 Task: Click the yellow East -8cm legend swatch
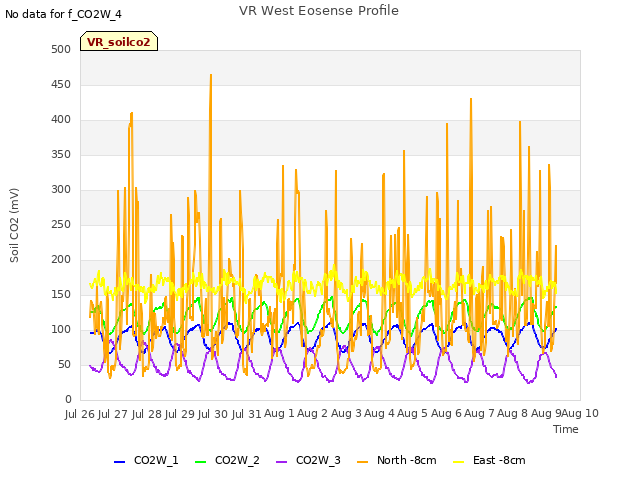click(x=459, y=462)
